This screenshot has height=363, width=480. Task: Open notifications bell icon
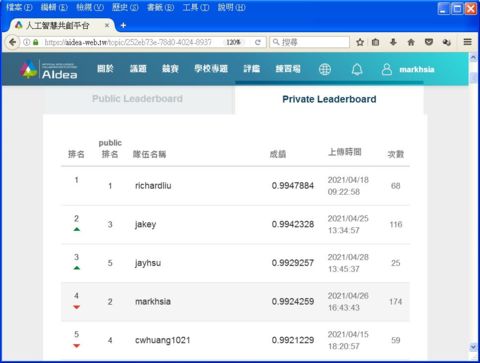(357, 69)
